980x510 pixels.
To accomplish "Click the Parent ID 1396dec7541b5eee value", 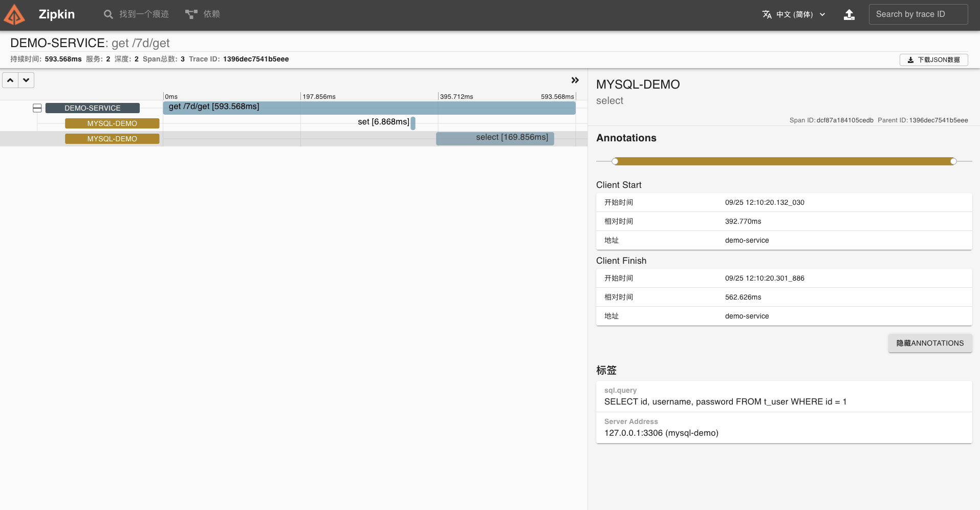I will click(939, 120).
